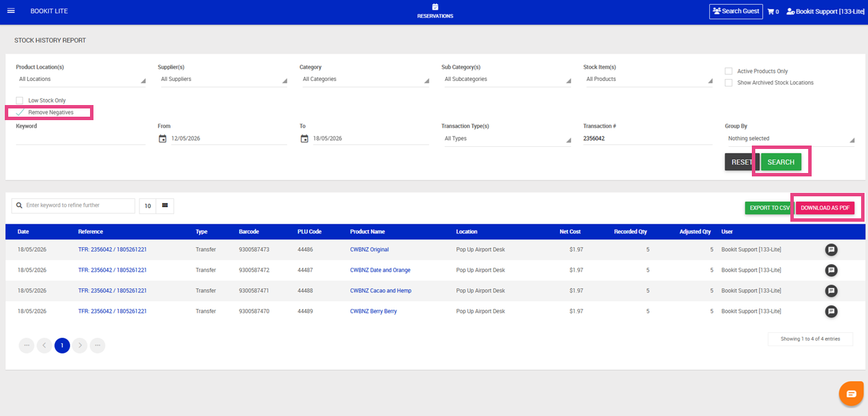Screen dimensions: 868x416
Task: Go to first page pagination button
Action: coord(26,345)
